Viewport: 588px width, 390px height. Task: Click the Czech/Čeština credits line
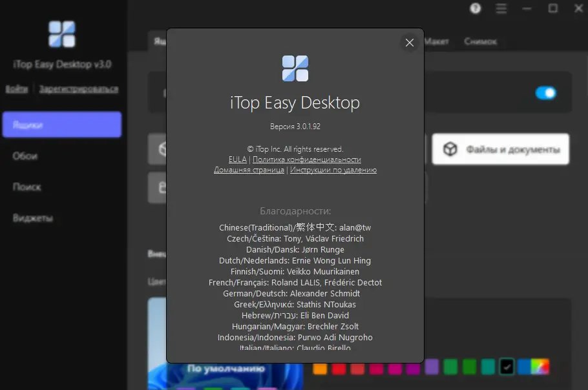tap(295, 239)
